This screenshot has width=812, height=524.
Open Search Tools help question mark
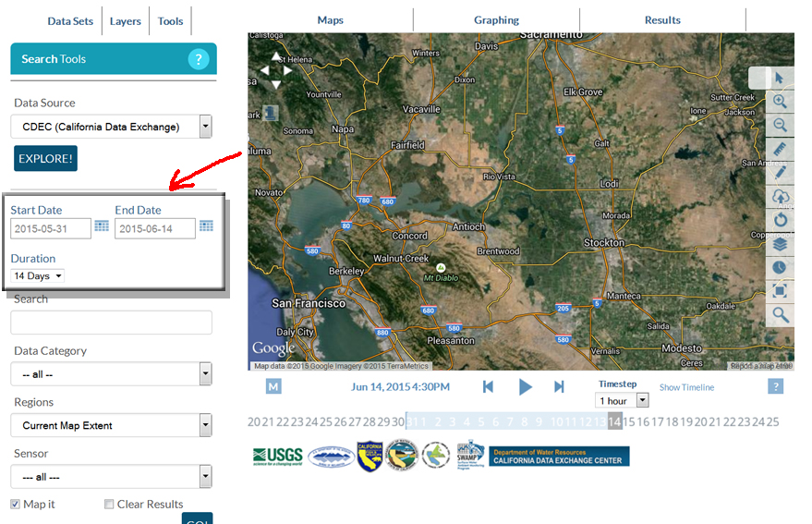(x=199, y=59)
